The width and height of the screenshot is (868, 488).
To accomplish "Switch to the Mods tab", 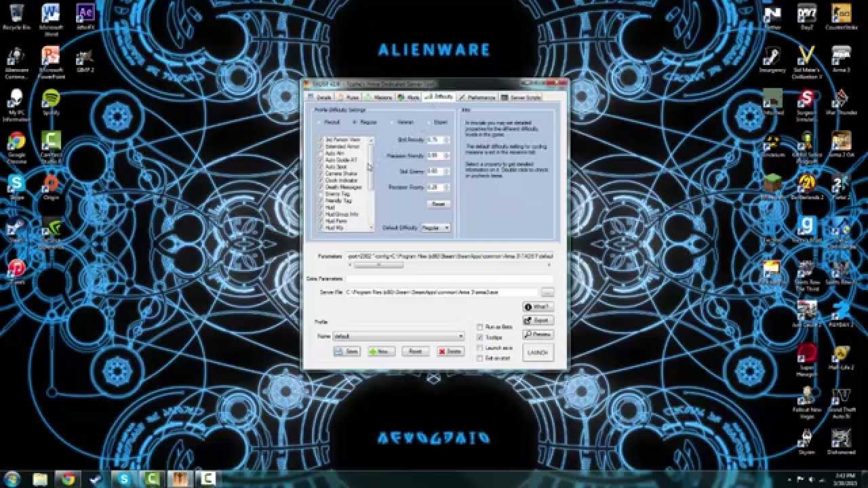I will (409, 98).
